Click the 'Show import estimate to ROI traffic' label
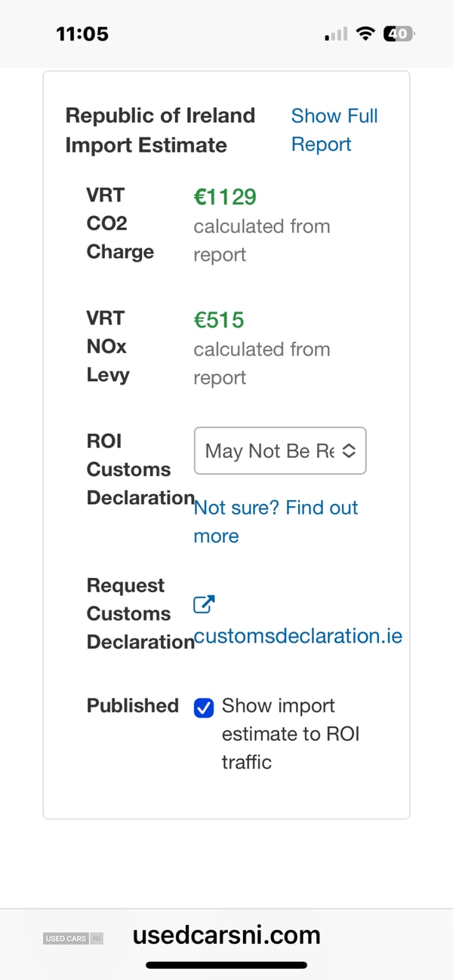The height and width of the screenshot is (980, 453). coord(291,733)
